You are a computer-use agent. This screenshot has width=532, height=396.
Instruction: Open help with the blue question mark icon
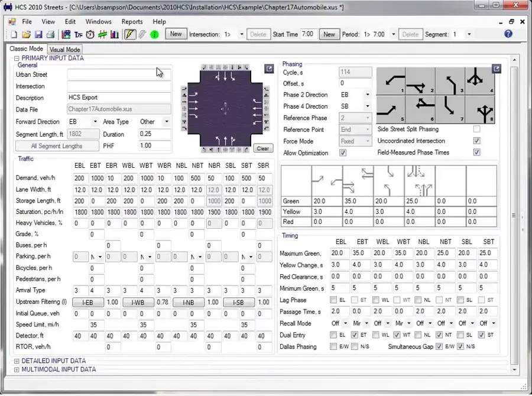point(508,34)
